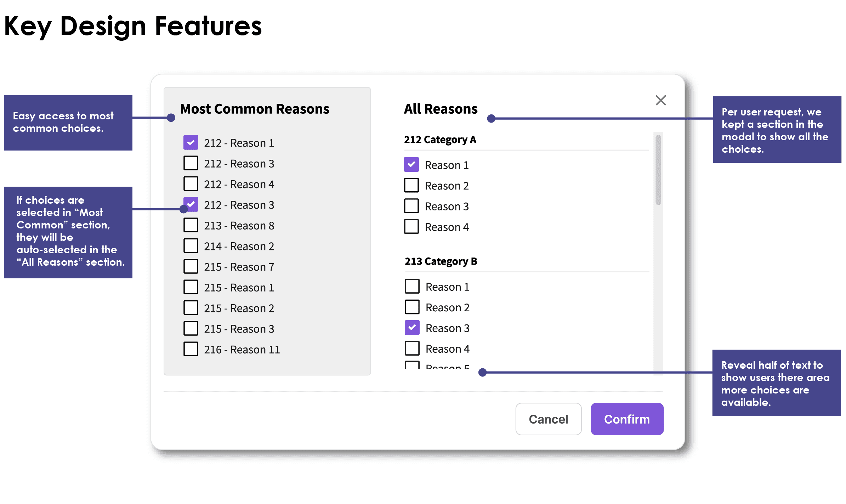The width and height of the screenshot is (846, 504).
Task: Close the reasons modal with X icon
Action: point(660,100)
